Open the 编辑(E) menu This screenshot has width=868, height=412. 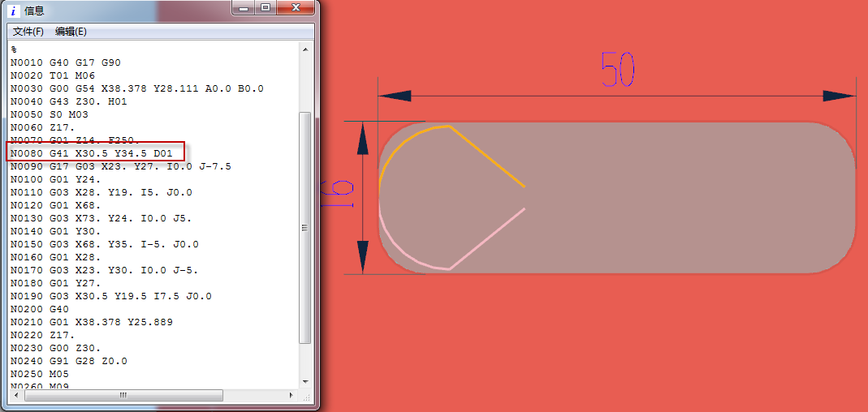(x=71, y=32)
